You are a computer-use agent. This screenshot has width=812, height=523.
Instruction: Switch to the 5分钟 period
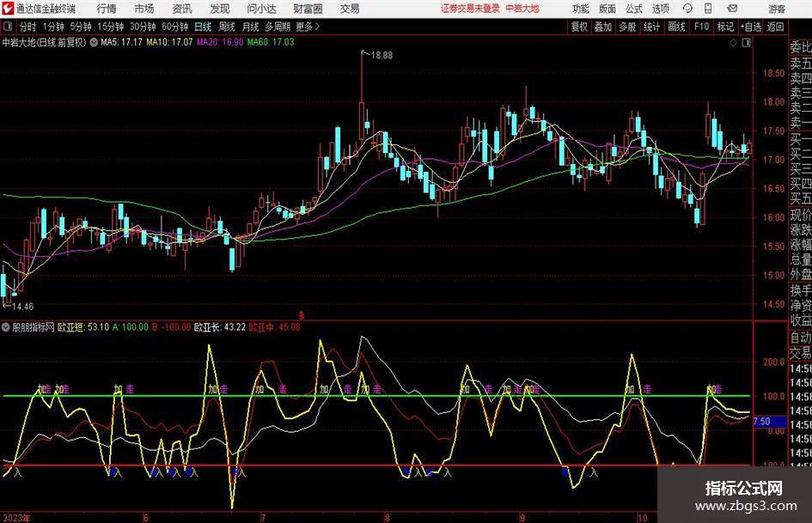point(81,27)
